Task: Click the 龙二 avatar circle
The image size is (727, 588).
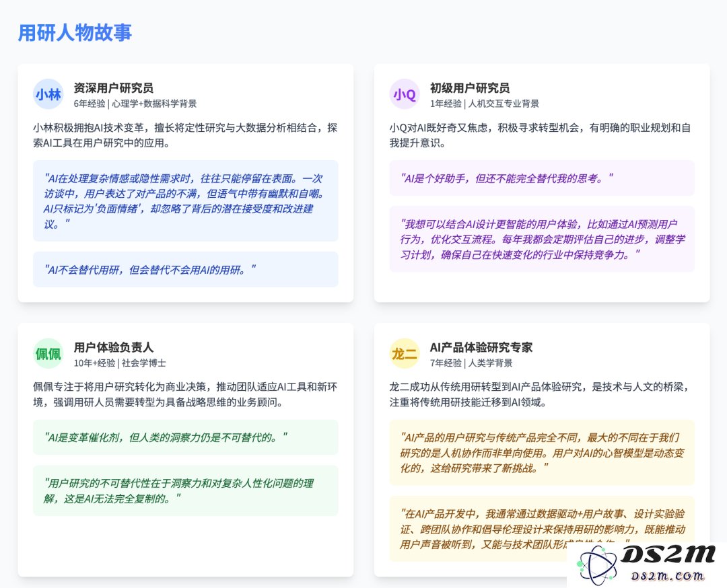Action: (x=405, y=354)
